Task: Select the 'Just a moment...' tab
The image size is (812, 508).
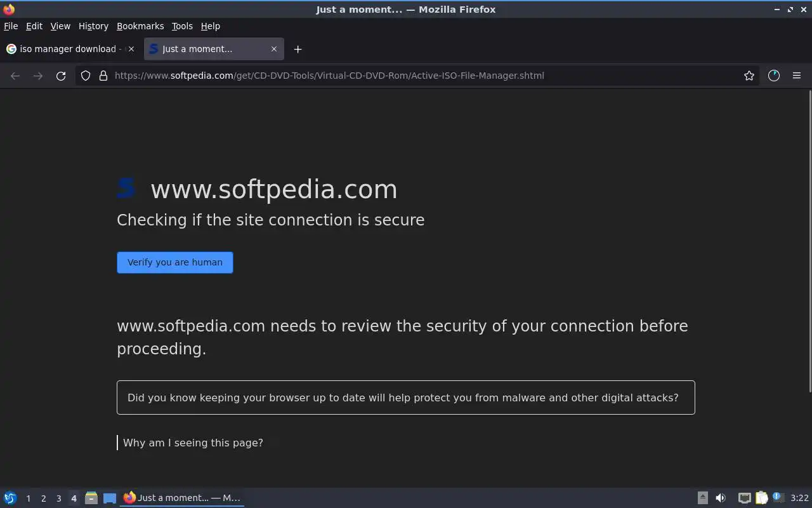Action: pyautogui.click(x=214, y=49)
